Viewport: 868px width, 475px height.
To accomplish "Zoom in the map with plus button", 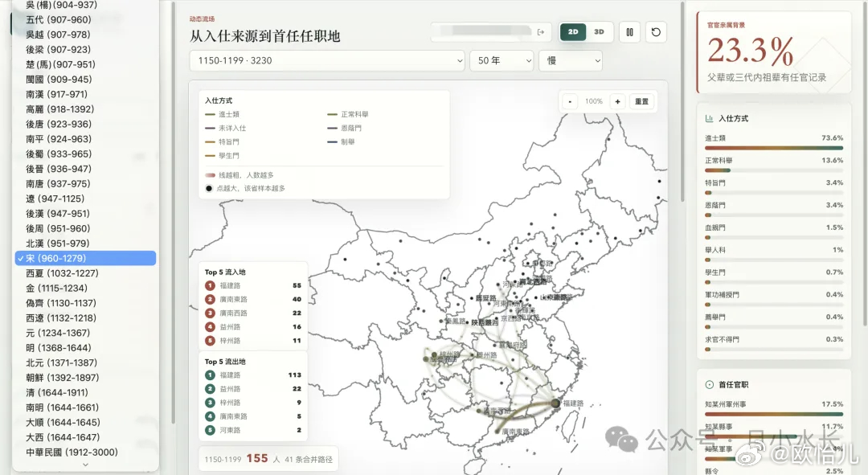I will (x=618, y=101).
